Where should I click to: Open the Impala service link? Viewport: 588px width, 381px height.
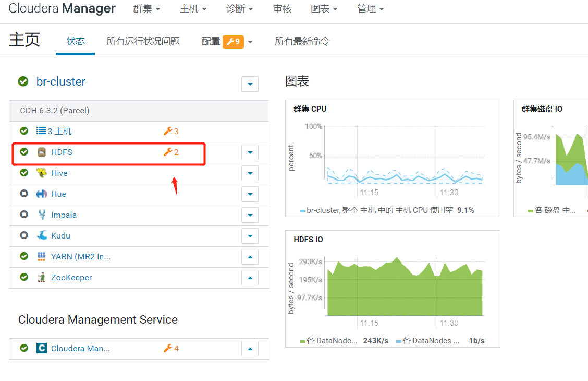coord(64,215)
